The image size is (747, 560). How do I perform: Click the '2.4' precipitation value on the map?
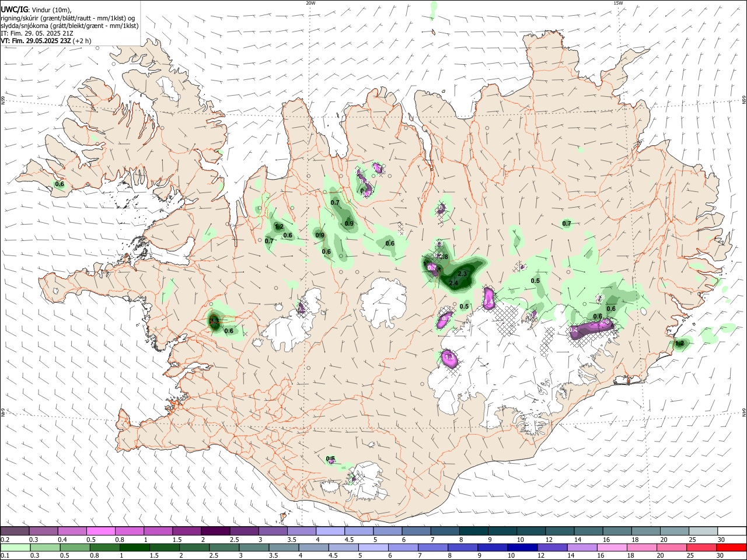[453, 283]
